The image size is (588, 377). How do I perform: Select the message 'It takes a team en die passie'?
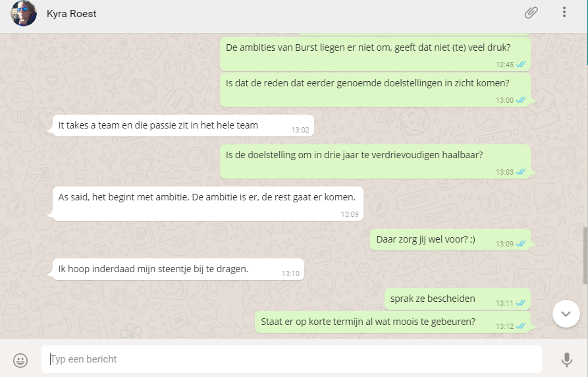[183, 125]
